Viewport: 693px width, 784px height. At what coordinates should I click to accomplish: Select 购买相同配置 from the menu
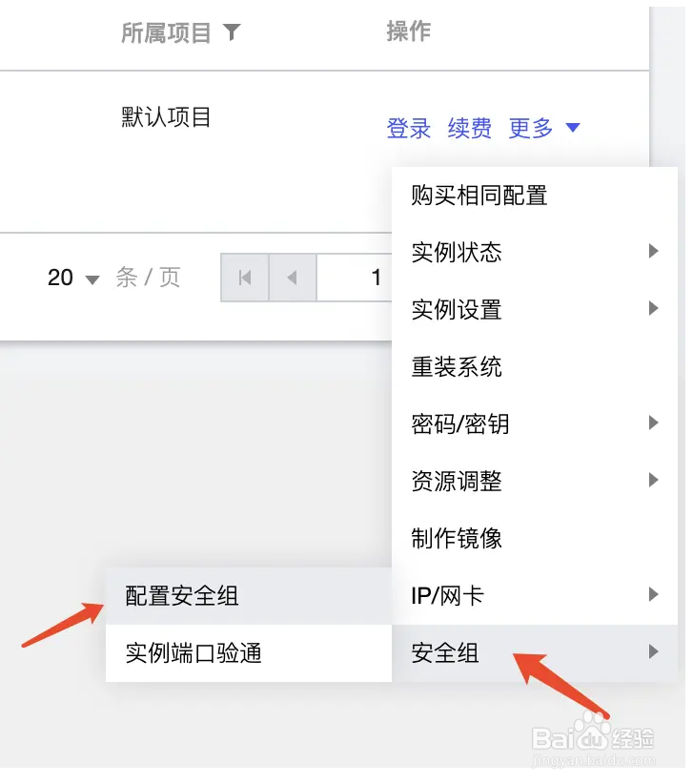point(535,196)
